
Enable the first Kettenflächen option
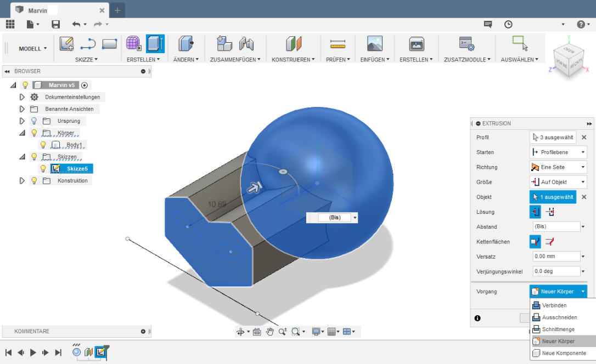535,241
